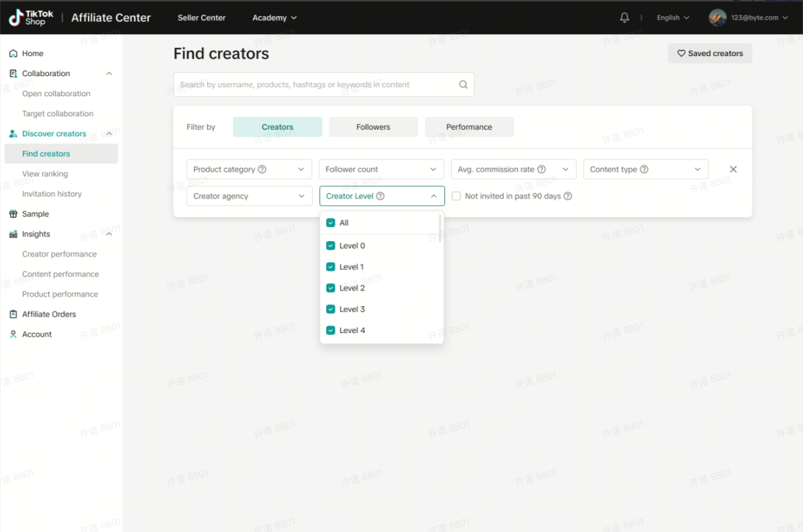Viewport: 803px width, 532px height.
Task: Click the notification bell icon
Action: (x=624, y=18)
